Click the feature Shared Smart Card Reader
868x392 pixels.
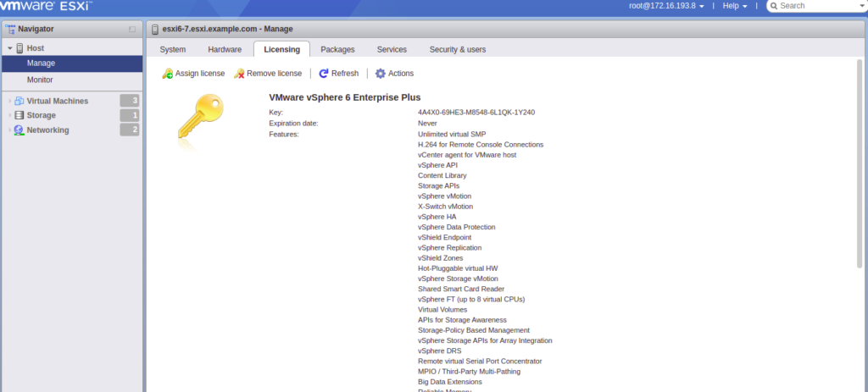461,289
